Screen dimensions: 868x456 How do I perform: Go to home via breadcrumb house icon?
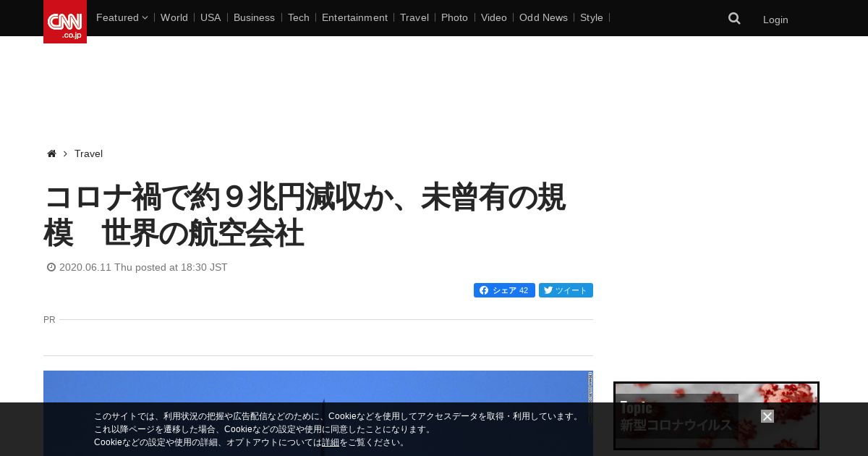click(x=51, y=153)
